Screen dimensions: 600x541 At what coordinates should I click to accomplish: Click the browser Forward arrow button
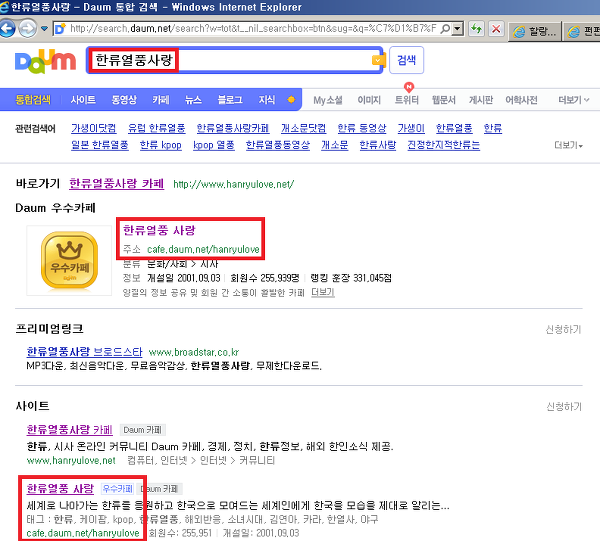click(27, 29)
